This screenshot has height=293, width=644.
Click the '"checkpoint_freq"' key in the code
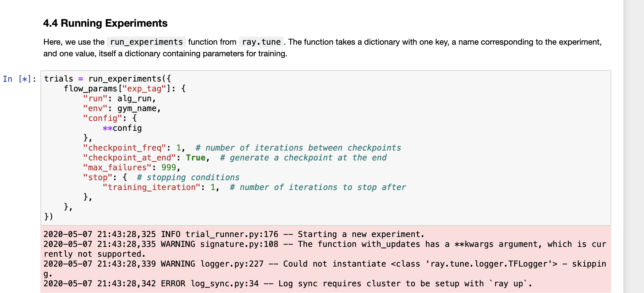(125, 148)
